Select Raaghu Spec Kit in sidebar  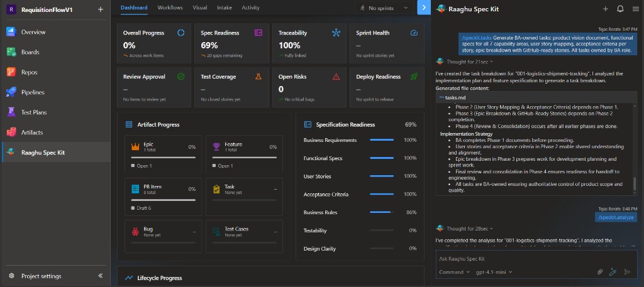tap(55, 153)
